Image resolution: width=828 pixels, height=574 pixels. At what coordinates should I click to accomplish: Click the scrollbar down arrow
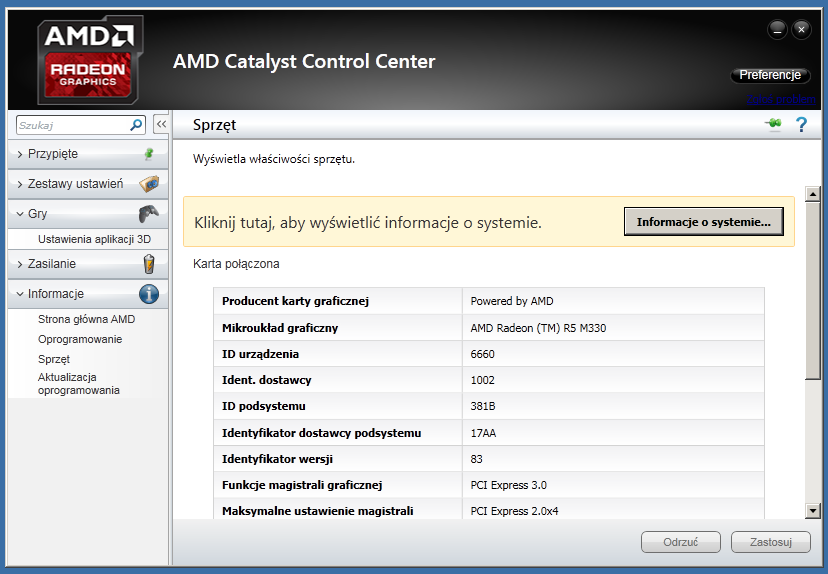coord(812,511)
